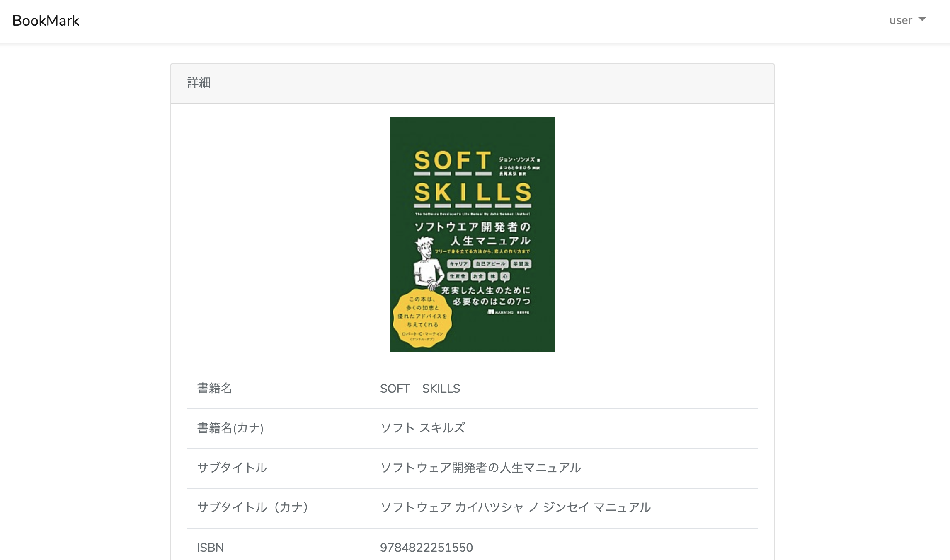Click the yellow SOFT SKILLS cover title text
This screenshot has width=950, height=560.
tap(473, 177)
